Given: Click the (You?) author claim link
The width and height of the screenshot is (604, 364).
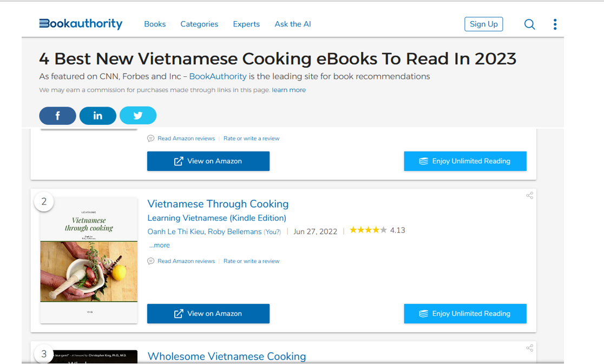Looking at the screenshot, I should click(x=272, y=232).
